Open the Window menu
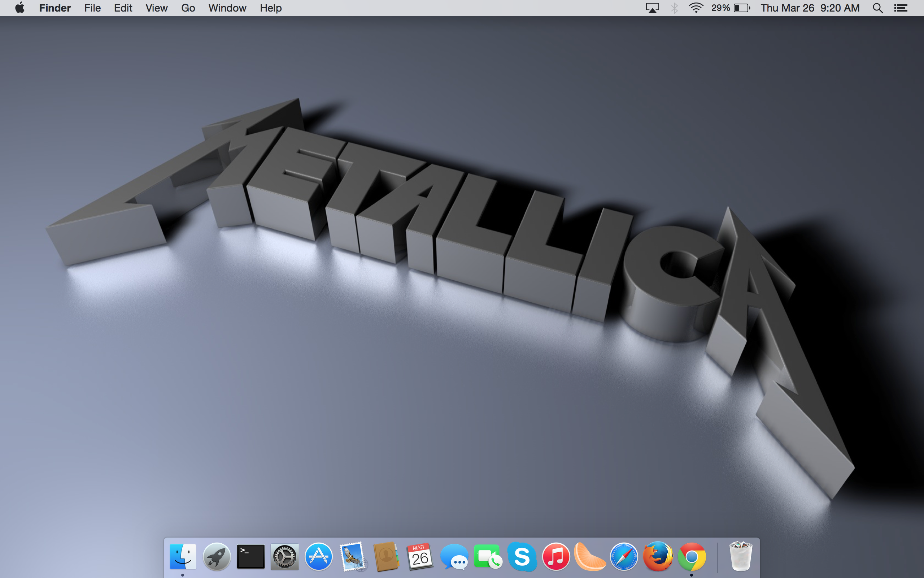Viewport: 924px width, 578px height. point(227,8)
